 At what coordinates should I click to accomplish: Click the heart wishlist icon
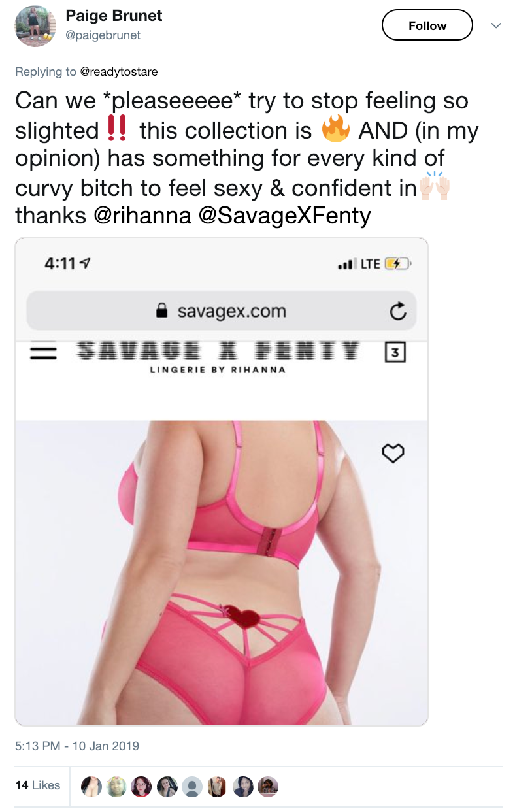pyautogui.click(x=393, y=452)
